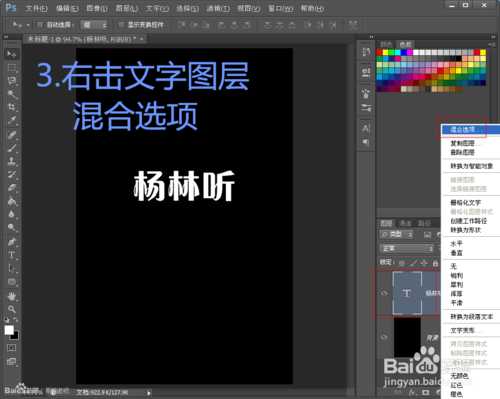Viewport: 500px width, 399px height.
Task: Open the Paragraph panel icon in dock
Action: 366,142
